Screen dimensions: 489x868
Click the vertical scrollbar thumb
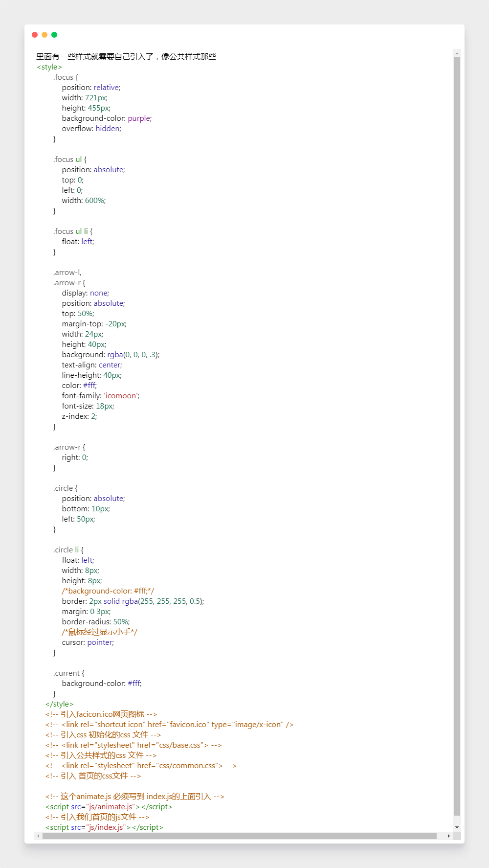click(x=457, y=436)
